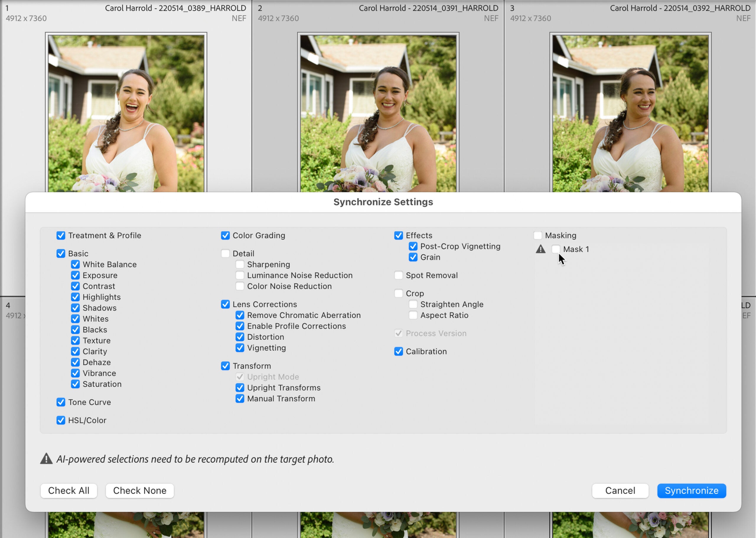
Task: Uncheck Enable Profile Corrections
Action: pos(240,326)
